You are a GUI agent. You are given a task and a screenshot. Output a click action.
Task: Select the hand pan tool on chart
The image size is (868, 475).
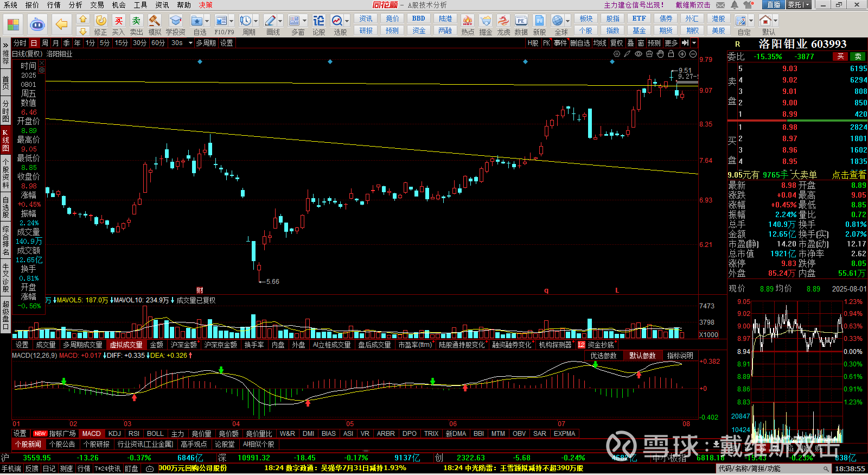660,54
